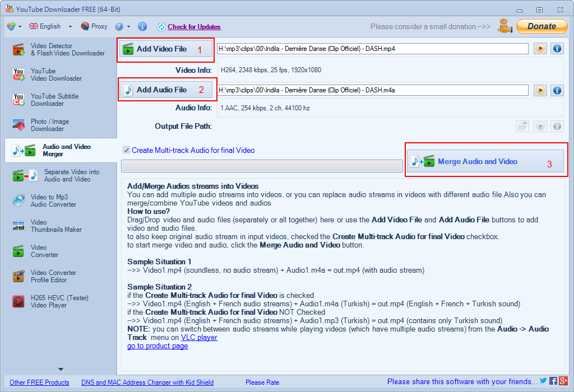The height and width of the screenshot is (392, 574).
Task: Click 'Please consider a small donation' text
Action: pyautogui.click(x=430, y=26)
